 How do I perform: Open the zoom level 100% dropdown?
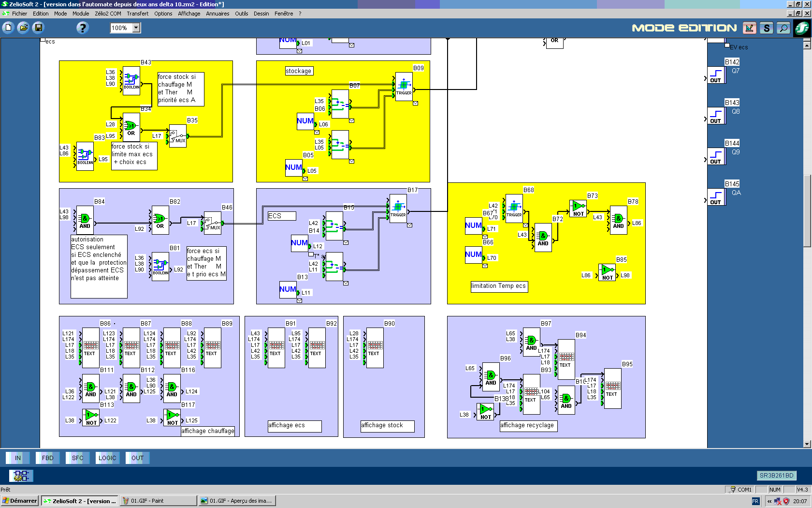click(136, 28)
